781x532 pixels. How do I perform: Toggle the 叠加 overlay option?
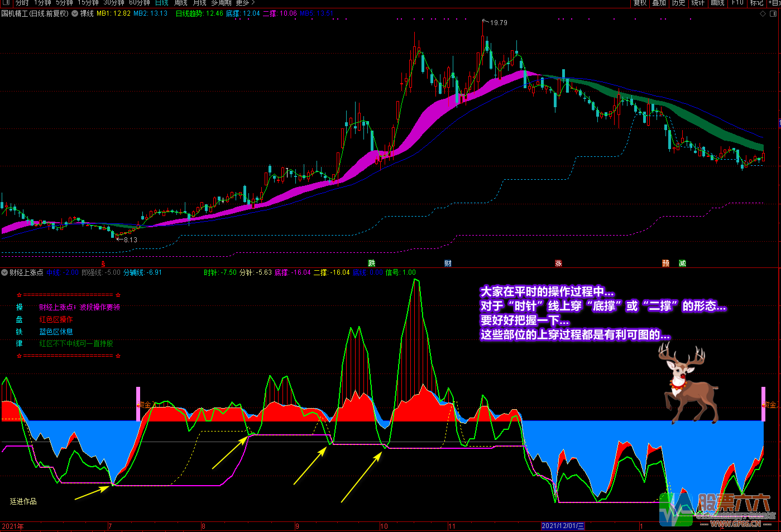659,3
